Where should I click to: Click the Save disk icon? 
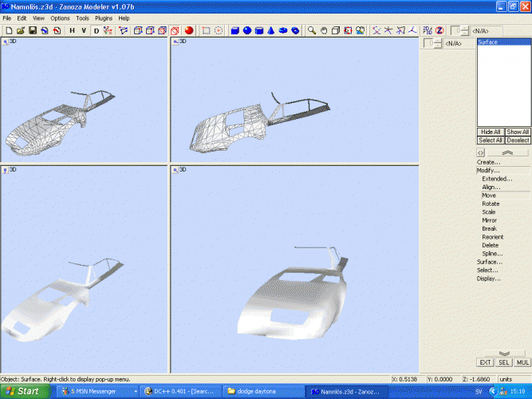point(33,30)
